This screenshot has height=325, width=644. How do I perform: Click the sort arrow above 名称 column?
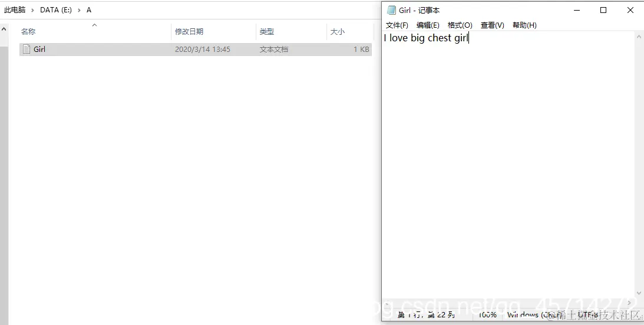(94, 25)
